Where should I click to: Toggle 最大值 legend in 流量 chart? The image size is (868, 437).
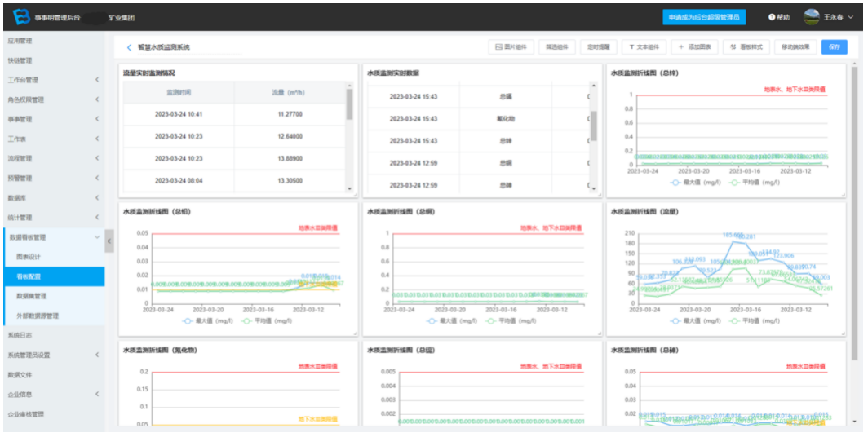697,321
